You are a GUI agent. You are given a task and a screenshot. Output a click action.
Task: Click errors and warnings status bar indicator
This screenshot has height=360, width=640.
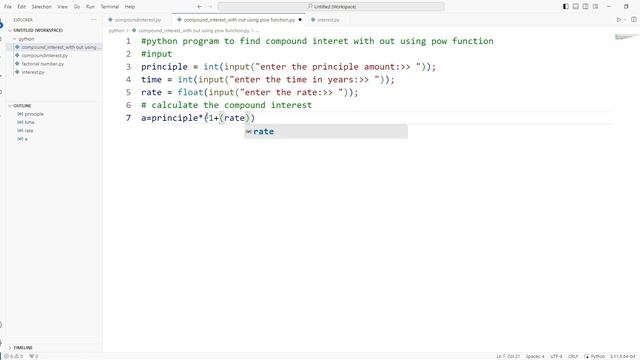[x=13, y=356]
